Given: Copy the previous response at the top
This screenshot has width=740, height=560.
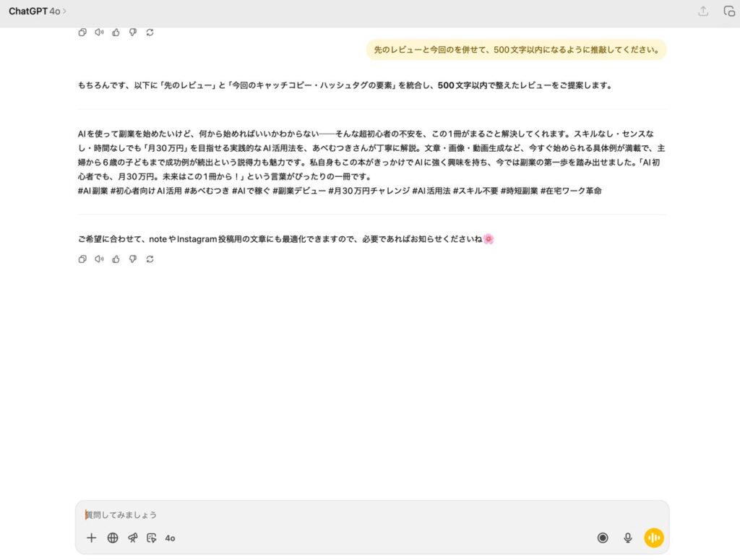Looking at the screenshot, I should point(82,32).
